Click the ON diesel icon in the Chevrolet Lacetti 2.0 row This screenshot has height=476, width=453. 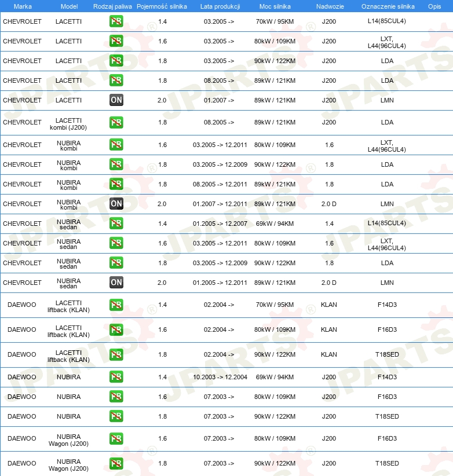[116, 100]
